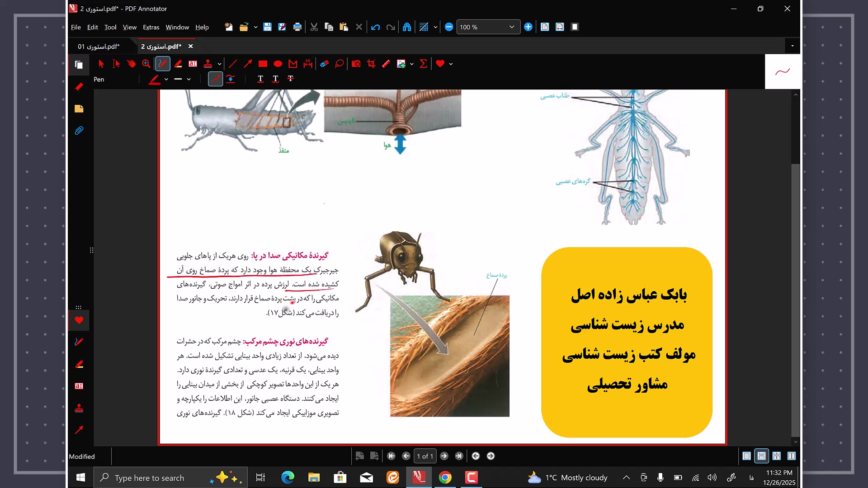Select the Stamp tool
868x488 pixels.
(x=208, y=64)
